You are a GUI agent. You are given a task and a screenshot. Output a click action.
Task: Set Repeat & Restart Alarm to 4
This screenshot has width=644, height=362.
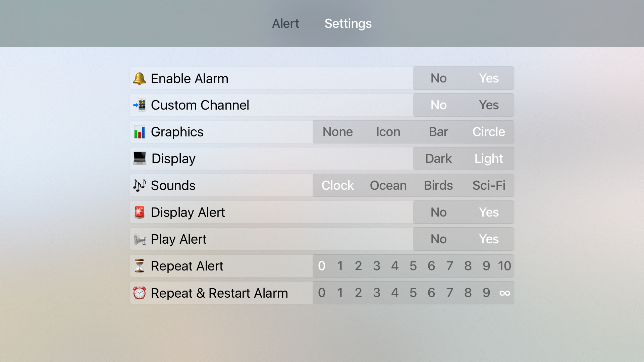tap(395, 293)
